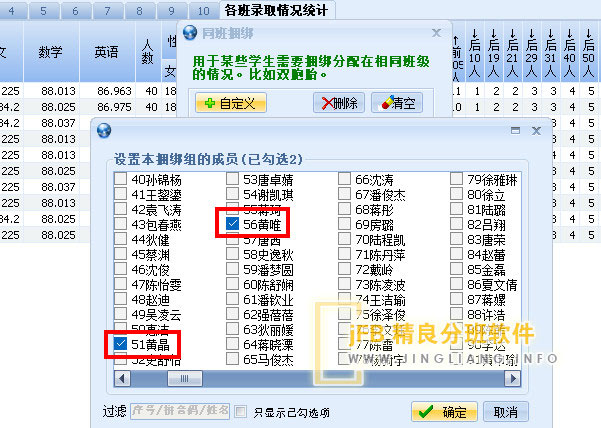This screenshot has height=428, width=601.
Task: Click the 69房璐 list entry
Action: point(374,225)
